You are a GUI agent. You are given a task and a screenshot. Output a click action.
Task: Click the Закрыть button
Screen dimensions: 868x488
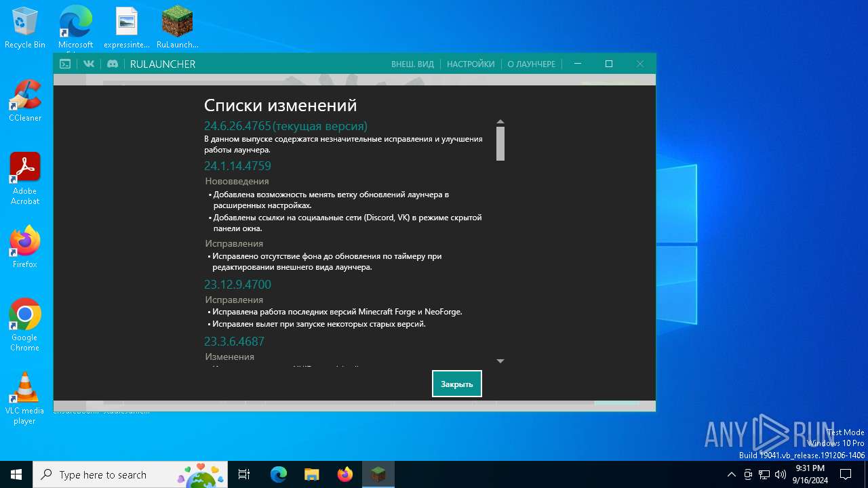pyautogui.click(x=457, y=384)
